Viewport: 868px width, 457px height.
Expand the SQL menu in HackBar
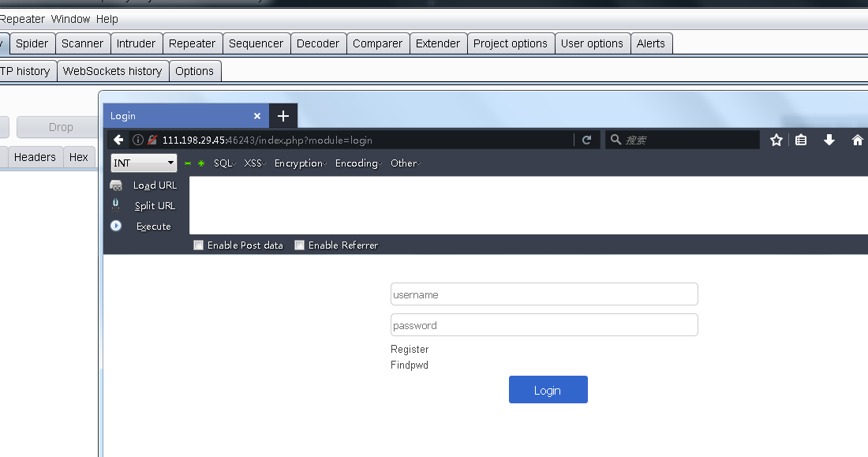[x=225, y=163]
